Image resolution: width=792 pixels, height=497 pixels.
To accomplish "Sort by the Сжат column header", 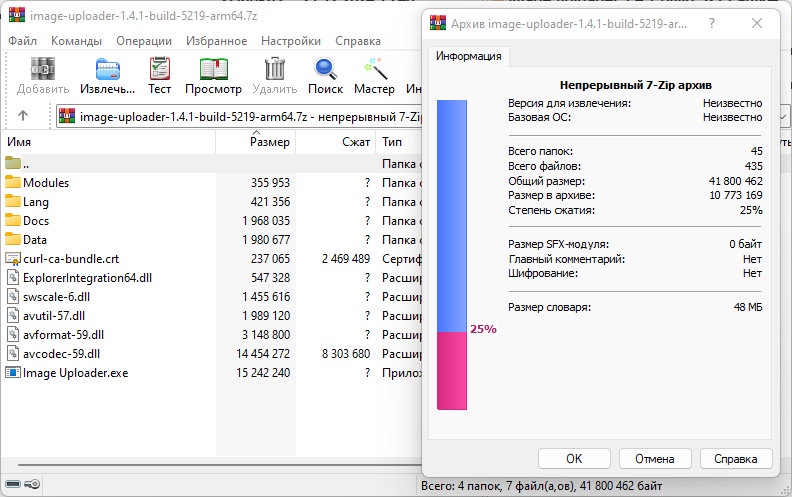I will pos(335,142).
